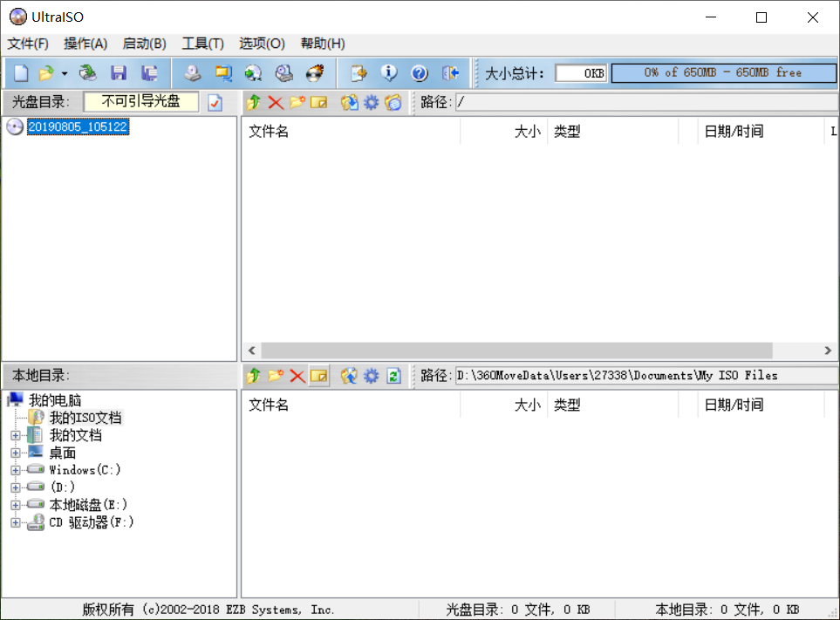Open the 选项(O) menu
The image size is (840, 620).
[x=262, y=44]
